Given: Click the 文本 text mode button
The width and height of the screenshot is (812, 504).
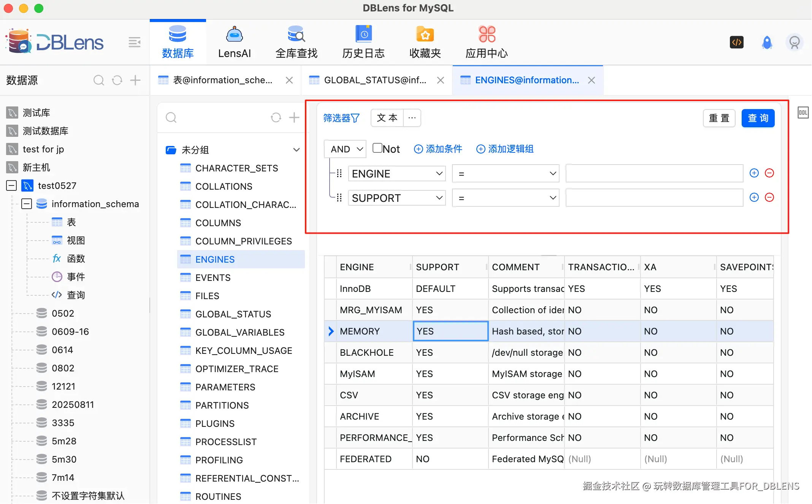Looking at the screenshot, I should 387,118.
